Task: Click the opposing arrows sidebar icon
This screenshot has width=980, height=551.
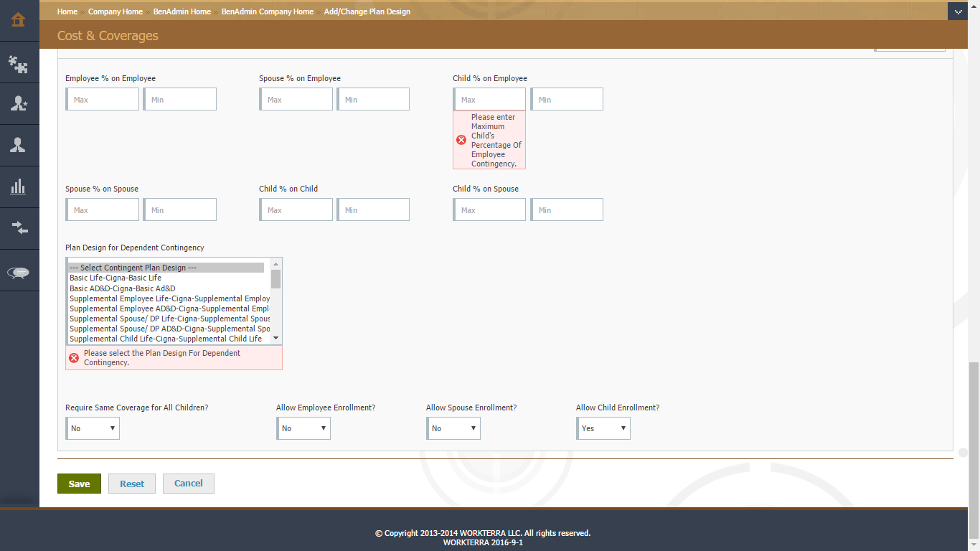Action: coord(19,228)
